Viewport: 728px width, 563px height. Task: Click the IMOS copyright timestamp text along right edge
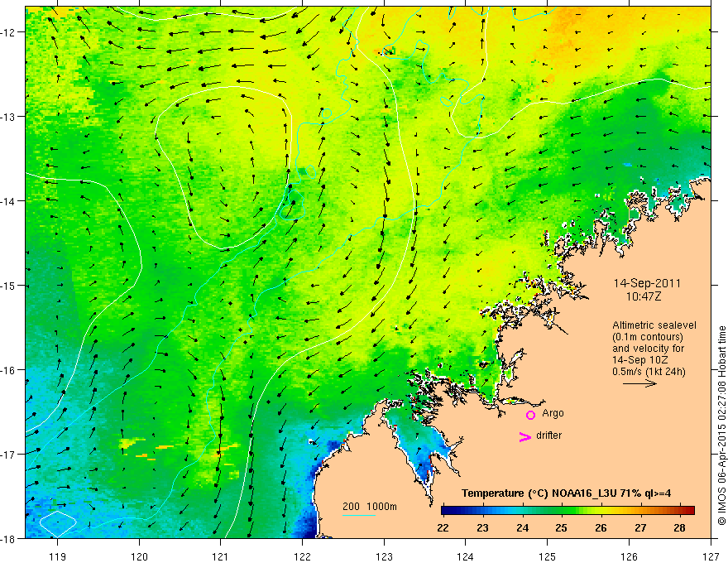click(x=722, y=426)
